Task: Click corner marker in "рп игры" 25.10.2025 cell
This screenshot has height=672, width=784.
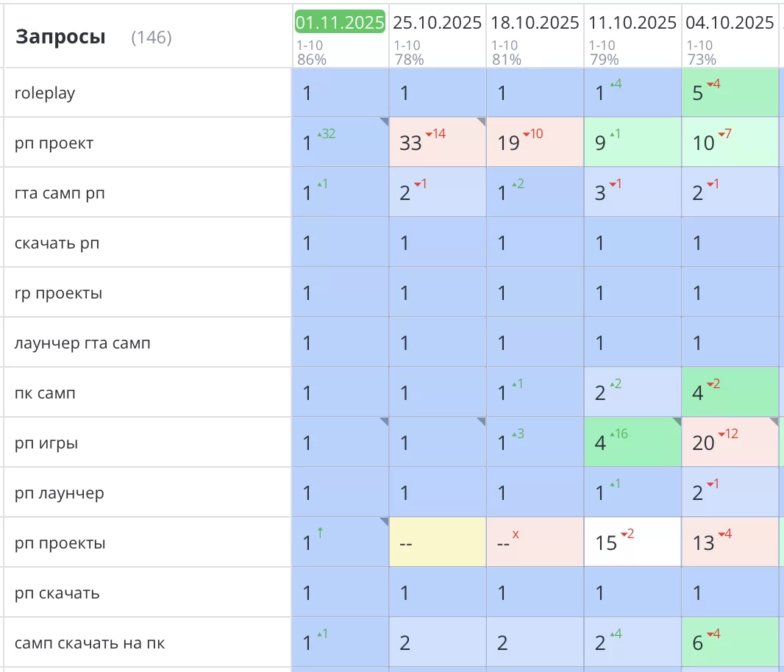Action: 481,421
